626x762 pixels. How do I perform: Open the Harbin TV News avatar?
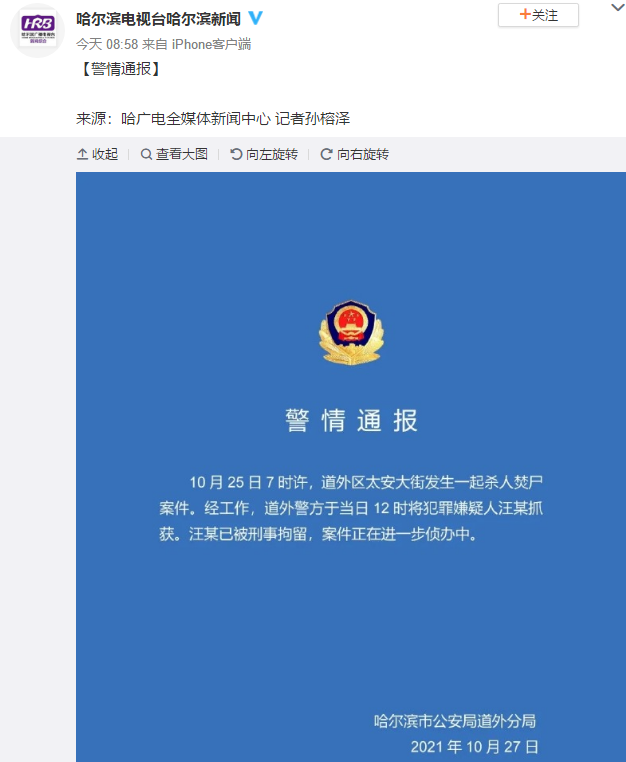click(x=38, y=31)
